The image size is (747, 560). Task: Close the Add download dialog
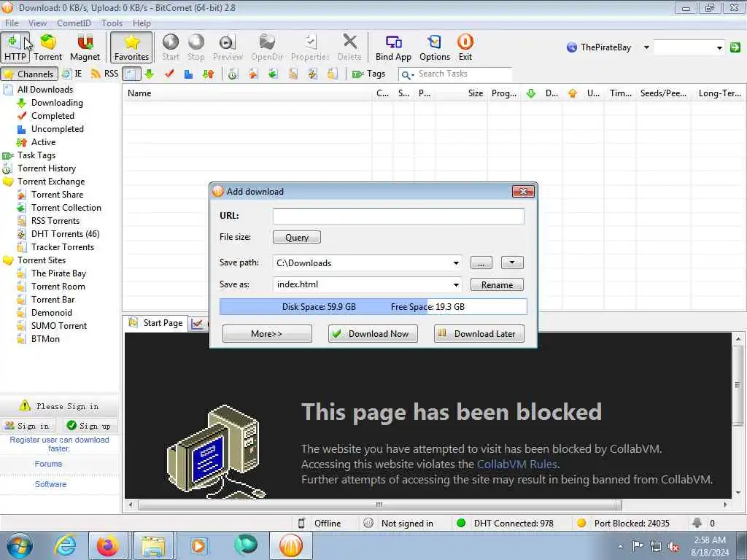click(x=523, y=192)
